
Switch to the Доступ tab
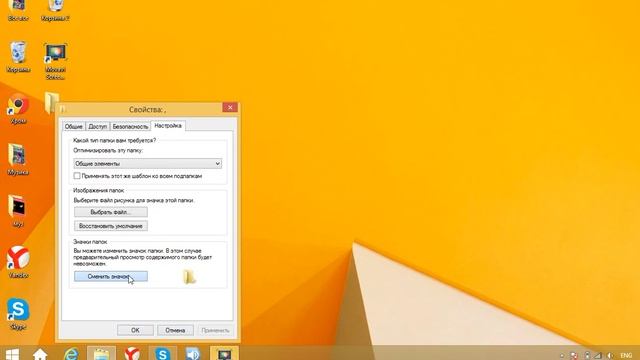pos(97,127)
